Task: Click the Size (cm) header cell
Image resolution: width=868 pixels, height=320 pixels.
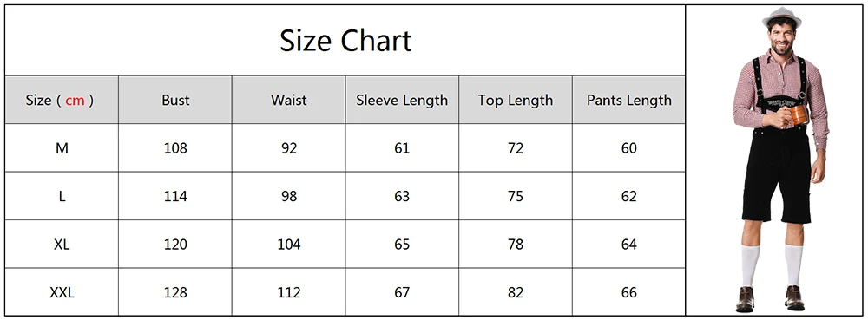Action: [62, 100]
